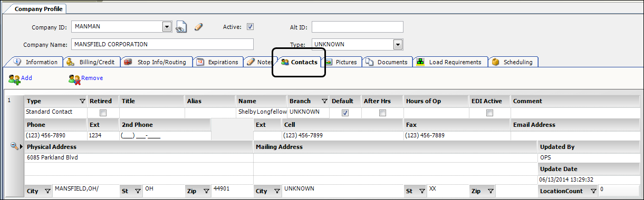Click the Documents tab icon
This screenshot has width=644, height=200.
pyautogui.click(x=370, y=62)
